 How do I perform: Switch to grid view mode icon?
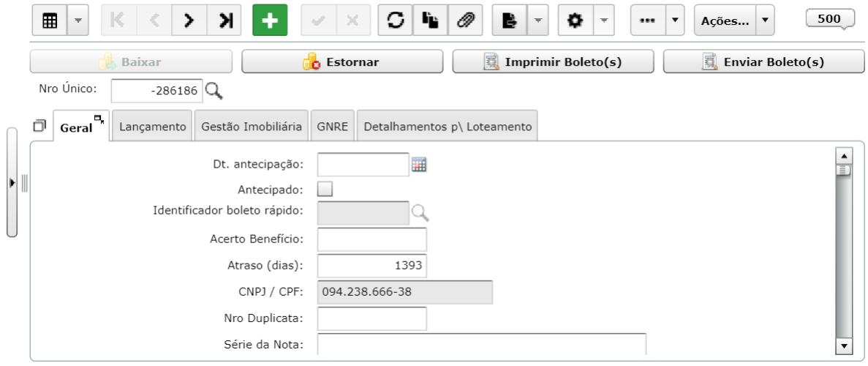click(50, 20)
